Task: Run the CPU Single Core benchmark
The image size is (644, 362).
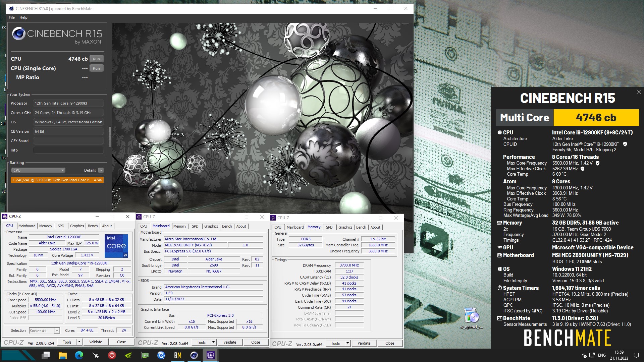Action: (x=97, y=68)
